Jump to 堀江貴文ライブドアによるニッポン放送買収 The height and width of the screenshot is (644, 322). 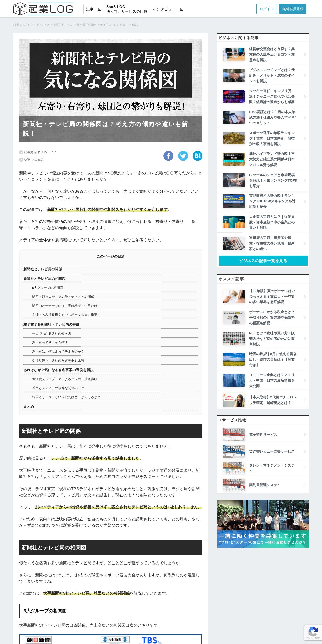(x=64, y=379)
